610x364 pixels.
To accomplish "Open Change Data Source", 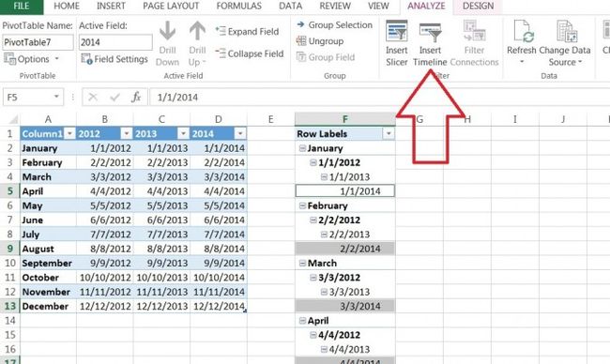I will (565, 43).
